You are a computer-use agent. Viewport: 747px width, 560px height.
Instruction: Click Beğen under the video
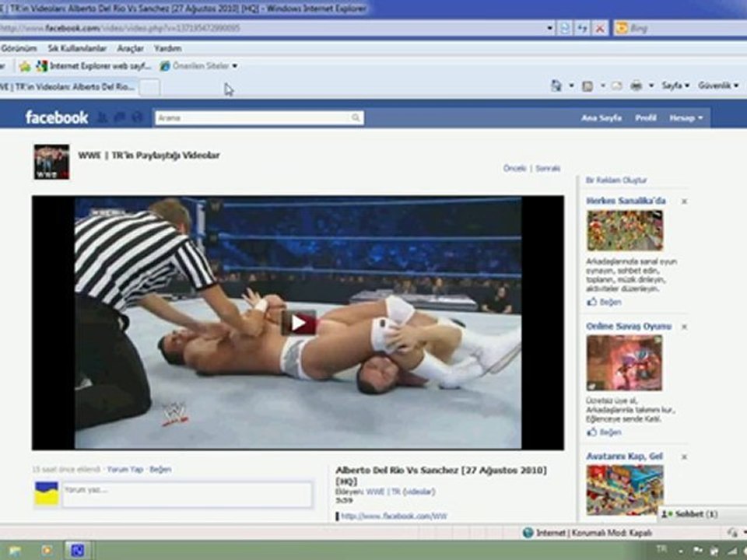point(160,470)
